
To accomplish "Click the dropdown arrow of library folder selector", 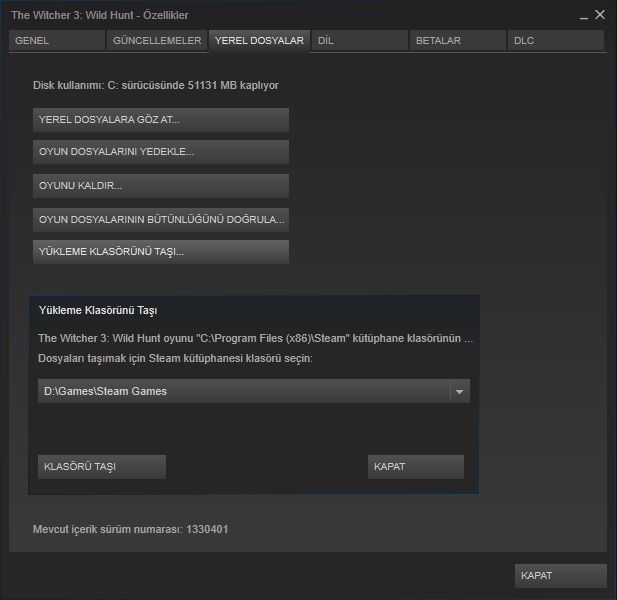I will point(459,392).
